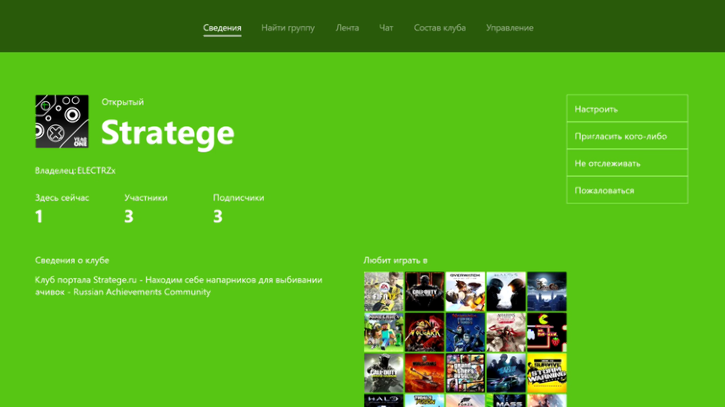Open the FIFA 17 game tile
The width and height of the screenshot is (725, 407).
pyautogui.click(x=384, y=291)
